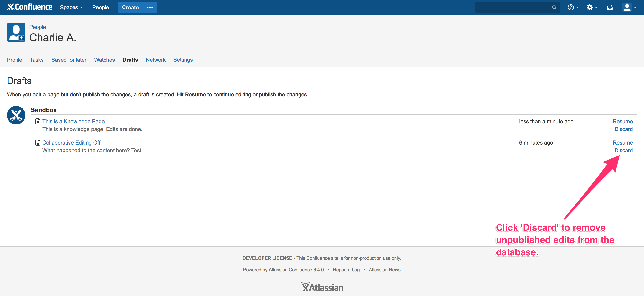This screenshot has width=644, height=296.
Task: Open This is a Knowledge Page link
Action: (73, 121)
